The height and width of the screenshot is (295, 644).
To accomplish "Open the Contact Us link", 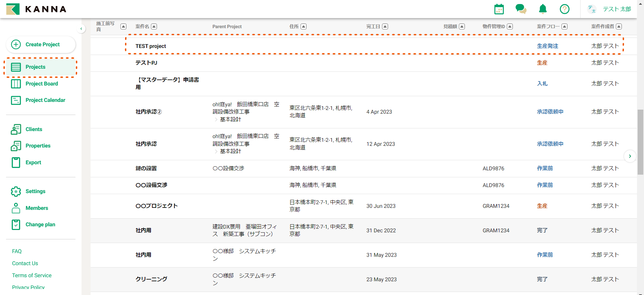I will tap(25, 263).
